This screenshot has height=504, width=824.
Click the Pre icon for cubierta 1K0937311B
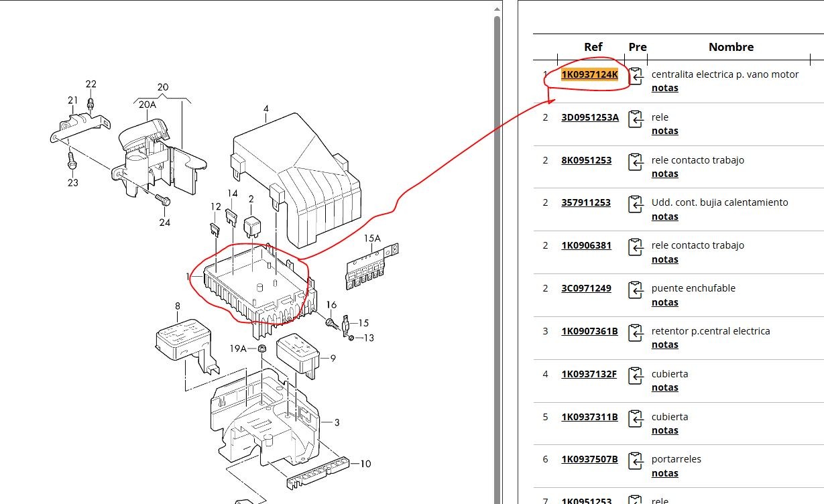tap(635, 419)
